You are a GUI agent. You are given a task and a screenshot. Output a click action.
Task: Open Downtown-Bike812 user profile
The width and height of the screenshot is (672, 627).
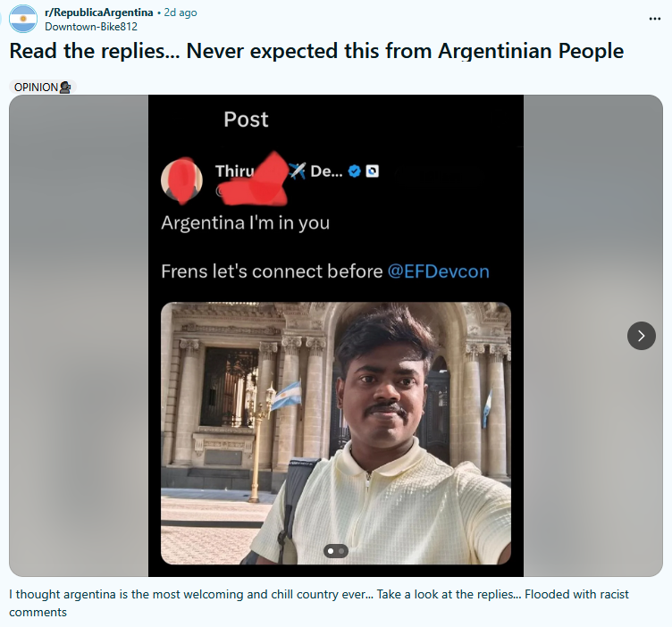(91, 27)
